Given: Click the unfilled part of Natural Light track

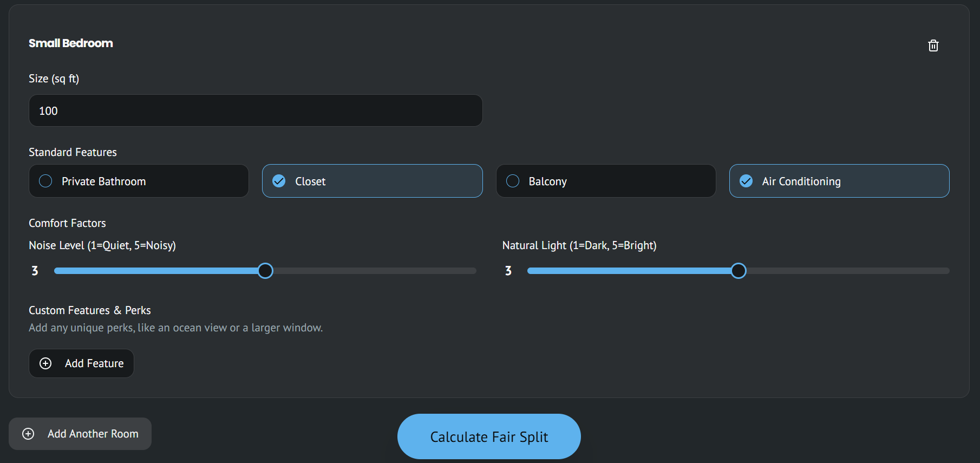Looking at the screenshot, I should 845,271.
